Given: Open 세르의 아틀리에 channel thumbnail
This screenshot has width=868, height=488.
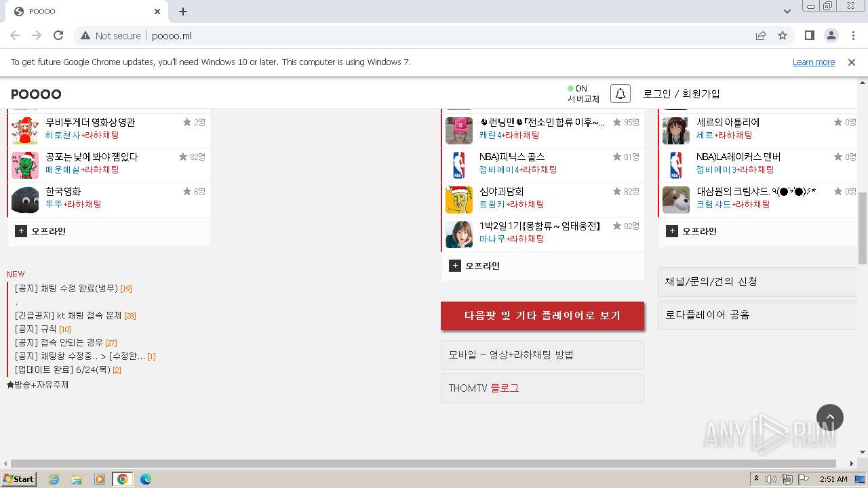Looking at the screenshot, I should tap(676, 131).
